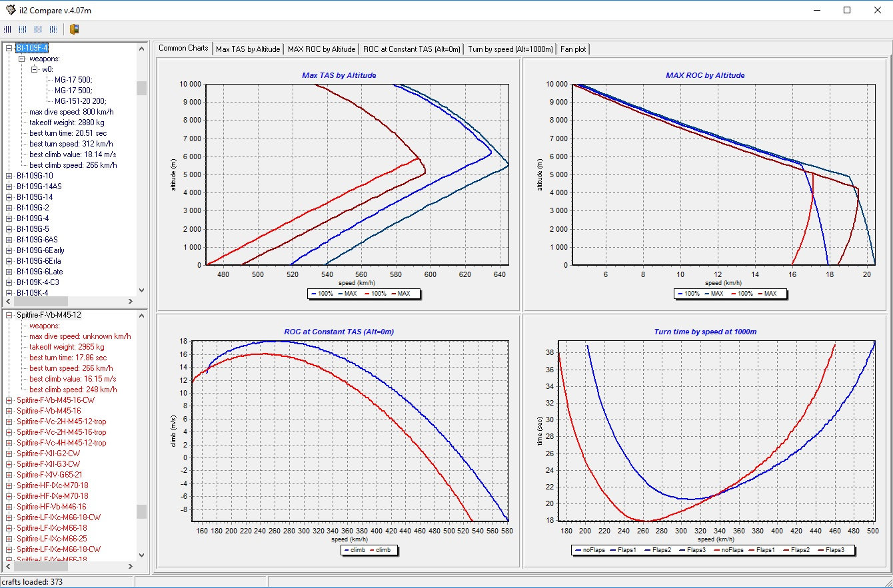
Task: Expand the Spitfire-HF-IXc-M70-18 node
Action: click(x=9, y=485)
